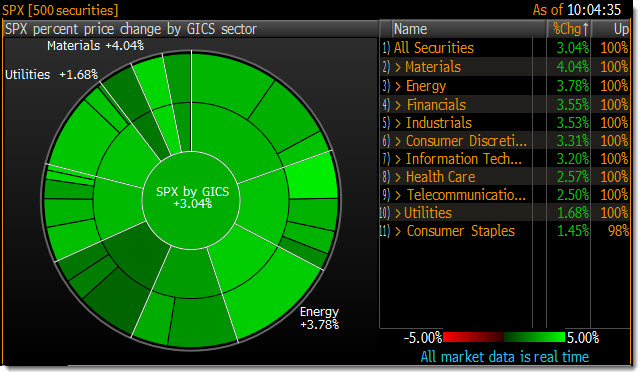Select the Energy name in table
This screenshot has width=643, height=376.
(426, 86)
